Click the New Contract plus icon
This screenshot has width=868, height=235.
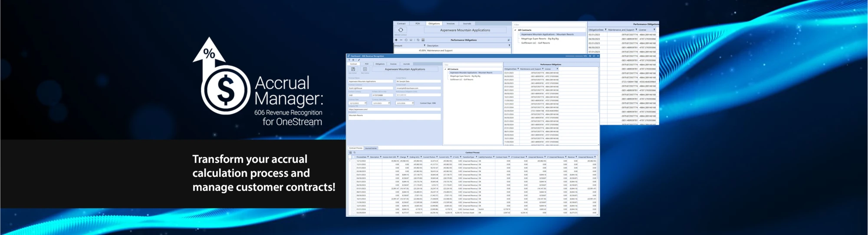[x=365, y=69]
